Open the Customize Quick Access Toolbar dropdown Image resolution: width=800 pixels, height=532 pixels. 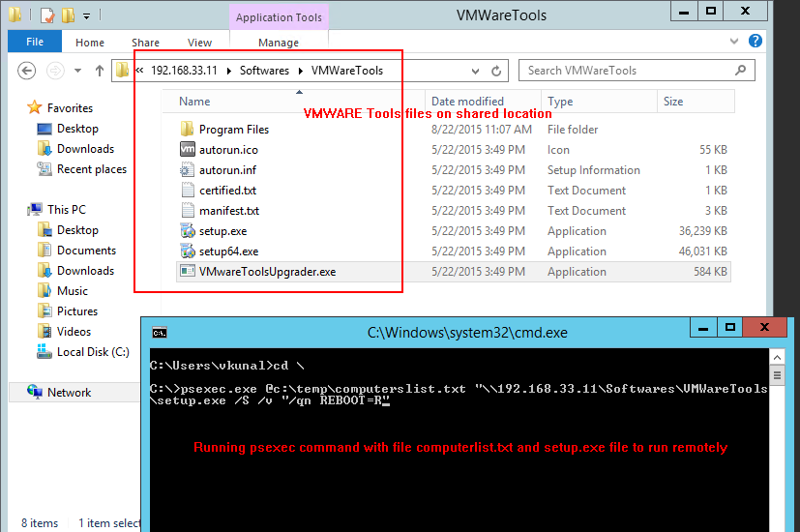coord(87,16)
